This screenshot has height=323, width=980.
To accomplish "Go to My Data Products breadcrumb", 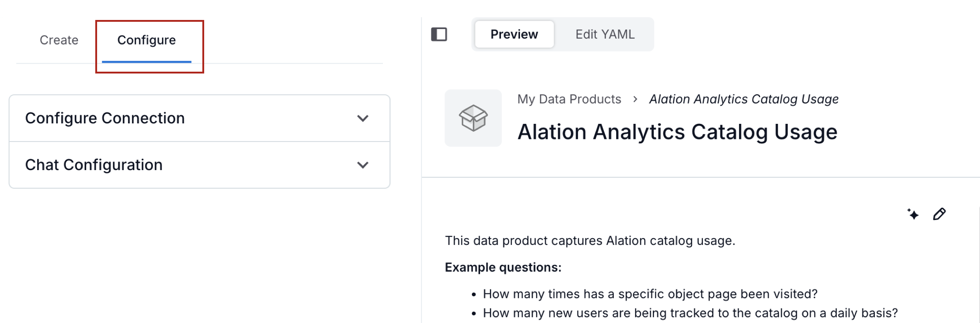I will [x=569, y=99].
